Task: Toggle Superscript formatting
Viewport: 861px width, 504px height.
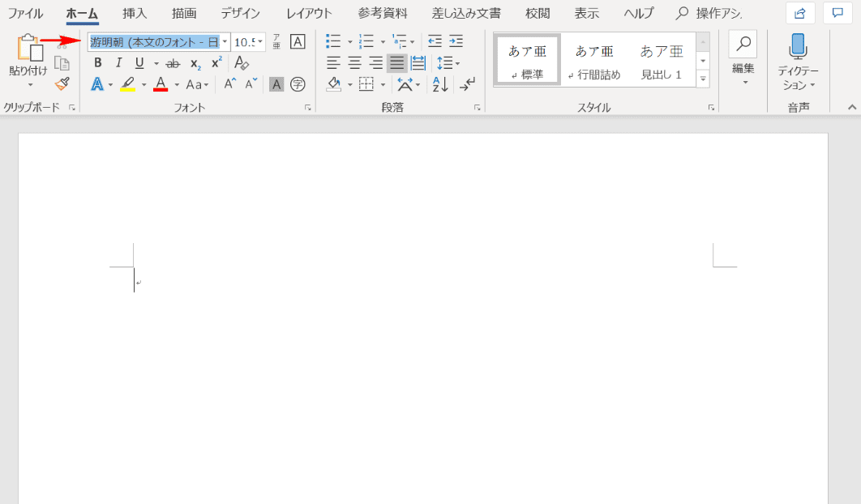Action: click(x=217, y=62)
